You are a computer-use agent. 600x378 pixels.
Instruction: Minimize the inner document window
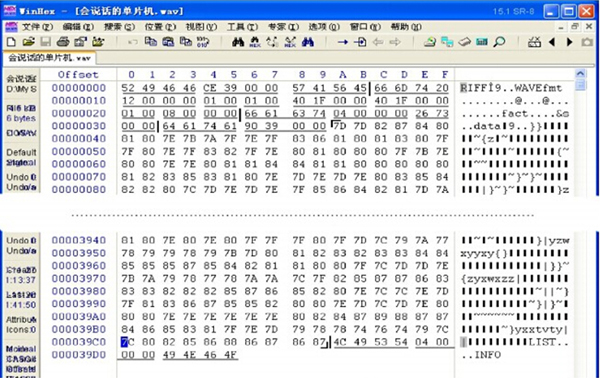[561, 27]
